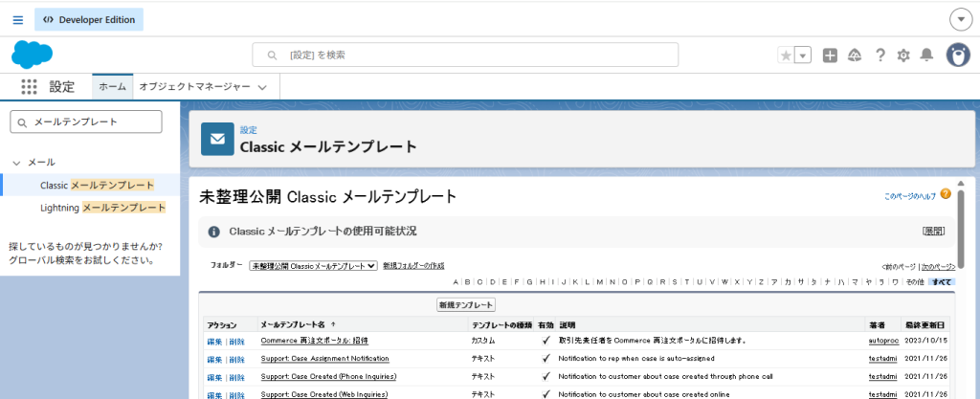
Task: Click the Classic email template envelope icon
Action: click(217, 139)
